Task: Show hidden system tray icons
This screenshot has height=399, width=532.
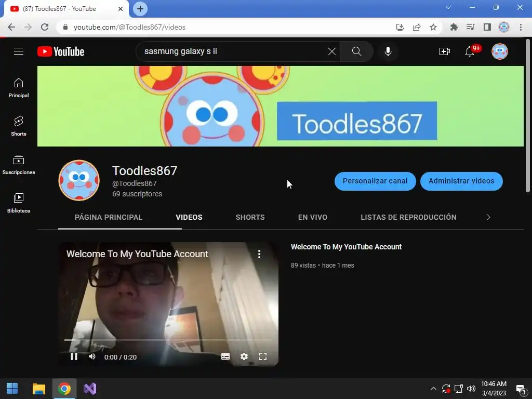Action: click(433, 389)
